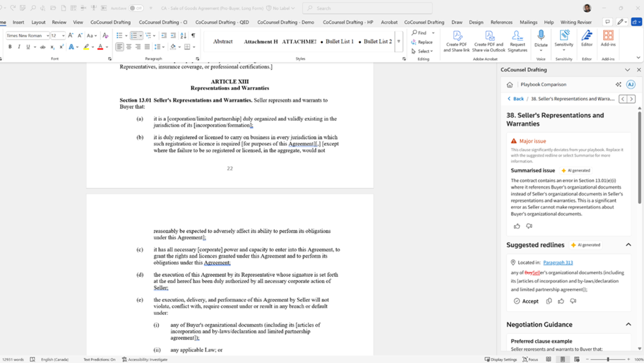Open the Acrobat tab
This screenshot has width=644, height=363.
pyautogui.click(x=389, y=22)
